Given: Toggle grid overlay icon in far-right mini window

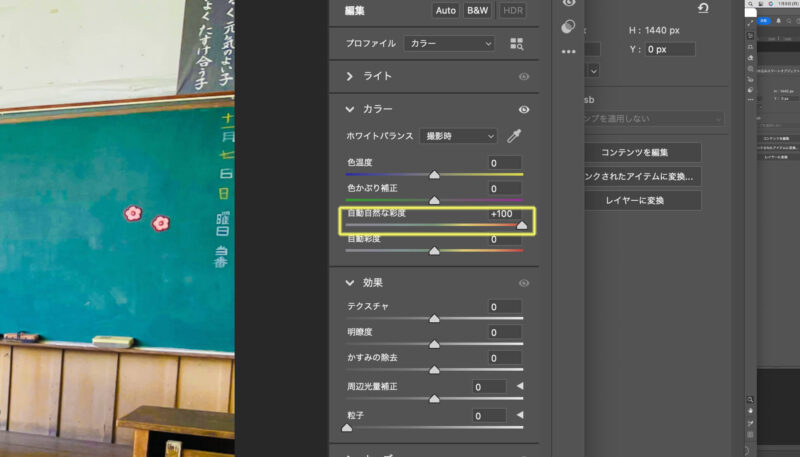Looking at the screenshot, I should [x=750, y=435].
